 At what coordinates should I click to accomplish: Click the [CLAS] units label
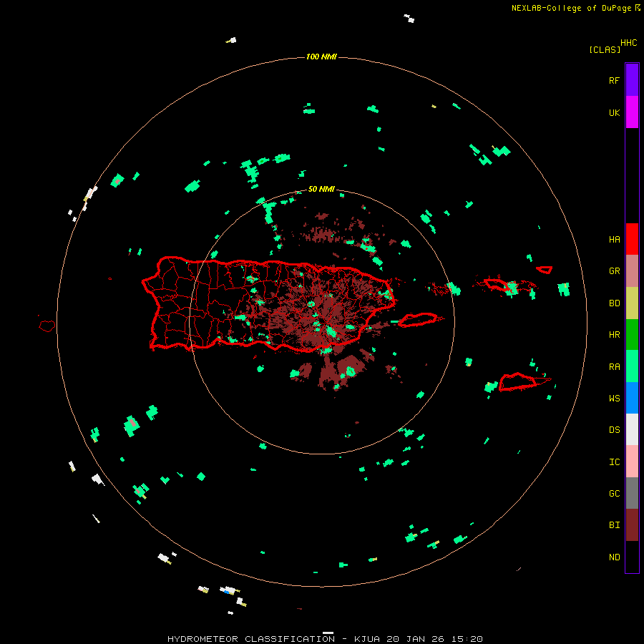point(605,49)
